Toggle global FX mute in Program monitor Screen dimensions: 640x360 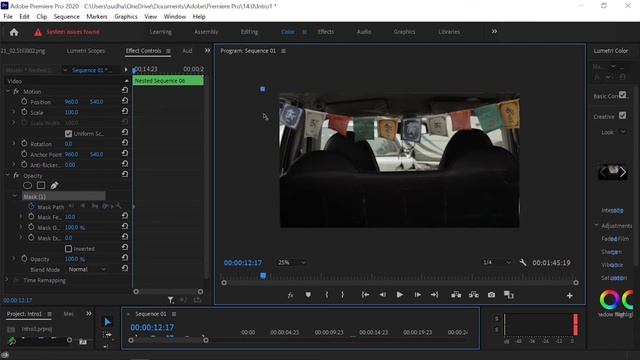[290, 295]
